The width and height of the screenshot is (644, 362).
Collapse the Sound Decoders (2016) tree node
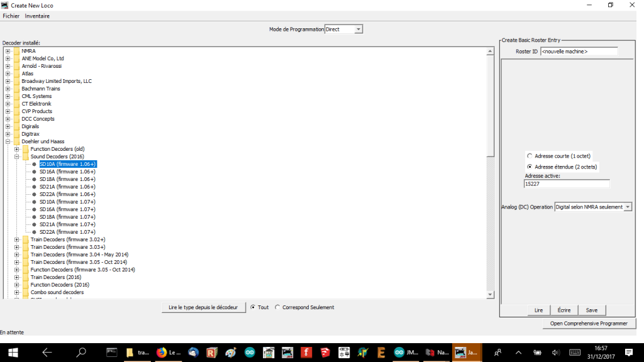17,156
